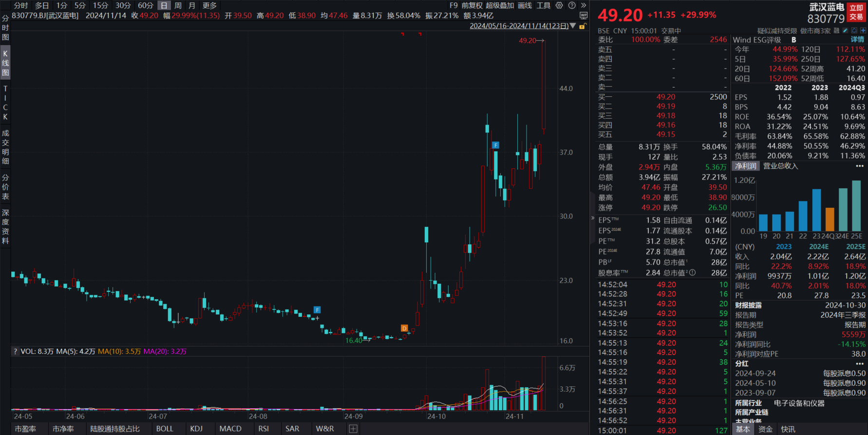The height and width of the screenshot is (435, 868).
Task: Collapse the right side quote panel
Action: coord(593,218)
